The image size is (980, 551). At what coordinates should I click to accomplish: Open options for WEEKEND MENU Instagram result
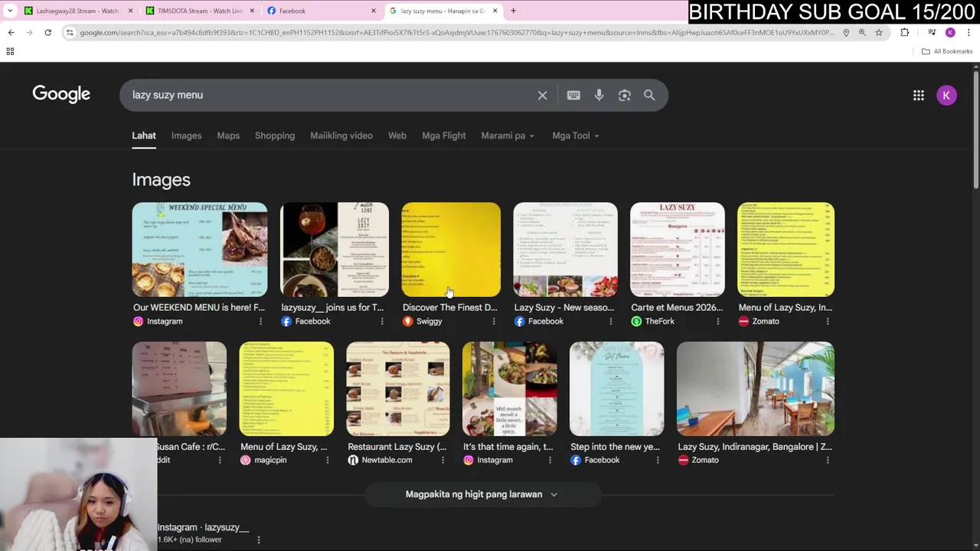260,321
